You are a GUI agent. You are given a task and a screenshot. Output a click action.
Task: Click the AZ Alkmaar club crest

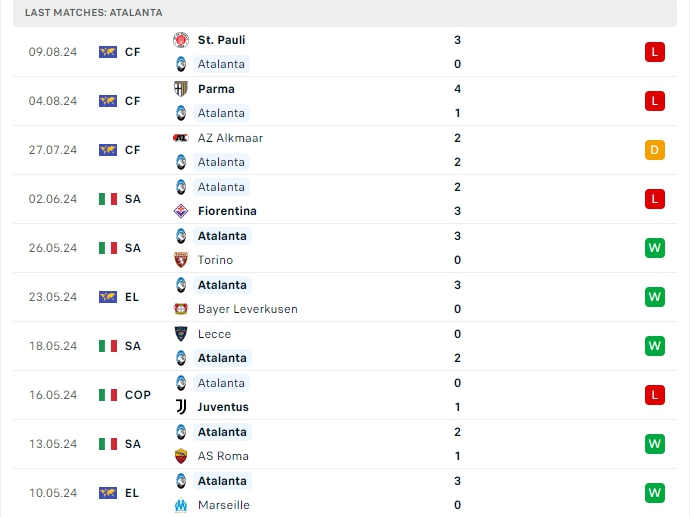[x=181, y=138]
